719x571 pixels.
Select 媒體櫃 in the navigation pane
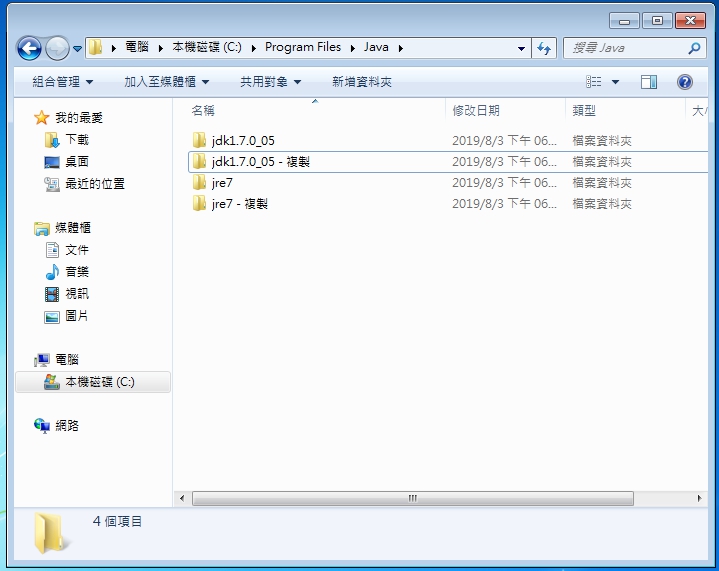tap(73, 227)
